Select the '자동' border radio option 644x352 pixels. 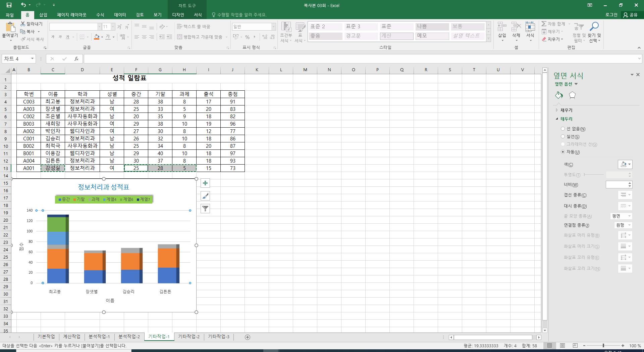point(563,152)
